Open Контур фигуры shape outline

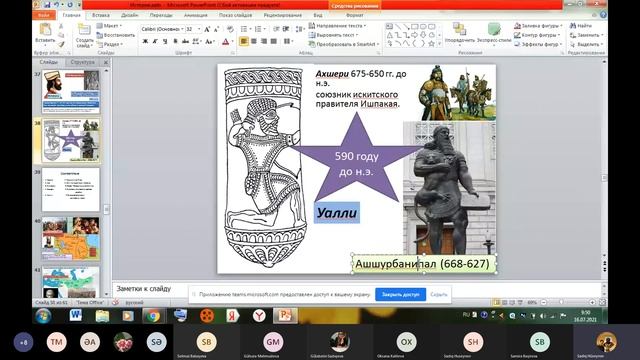[538, 35]
